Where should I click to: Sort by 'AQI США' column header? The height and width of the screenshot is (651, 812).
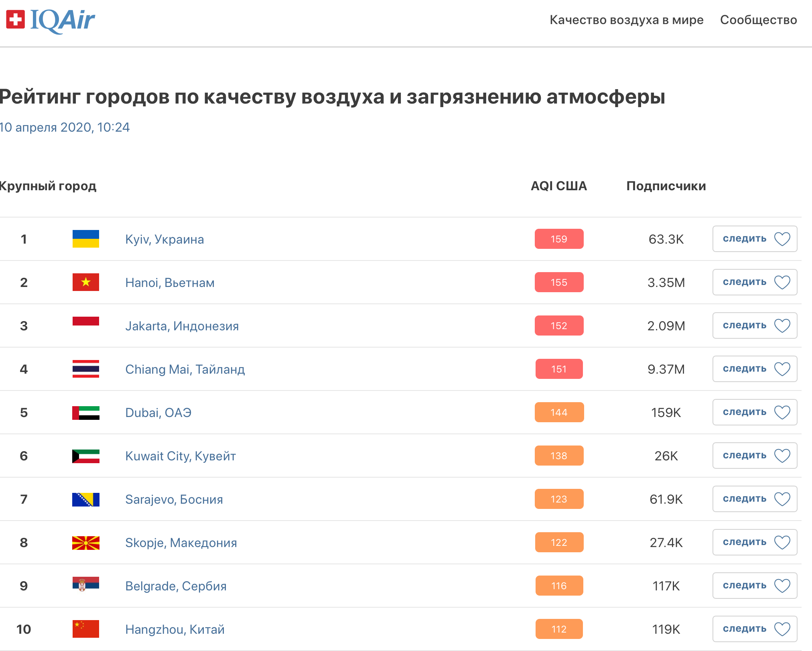tap(558, 186)
